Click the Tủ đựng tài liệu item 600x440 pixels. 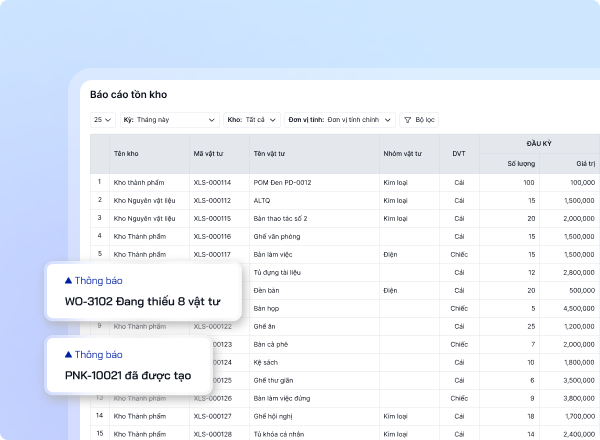point(277,272)
